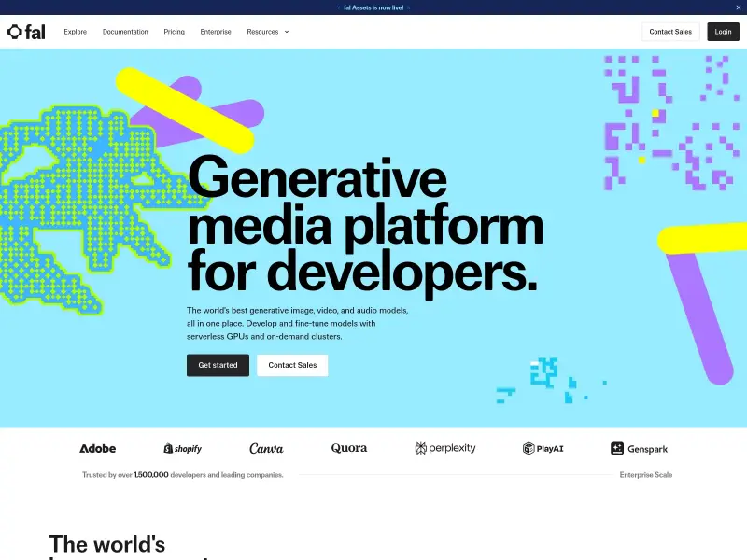Click the Login button
Viewport: 747px width, 560px height.
pyautogui.click(x=723, y=32)
